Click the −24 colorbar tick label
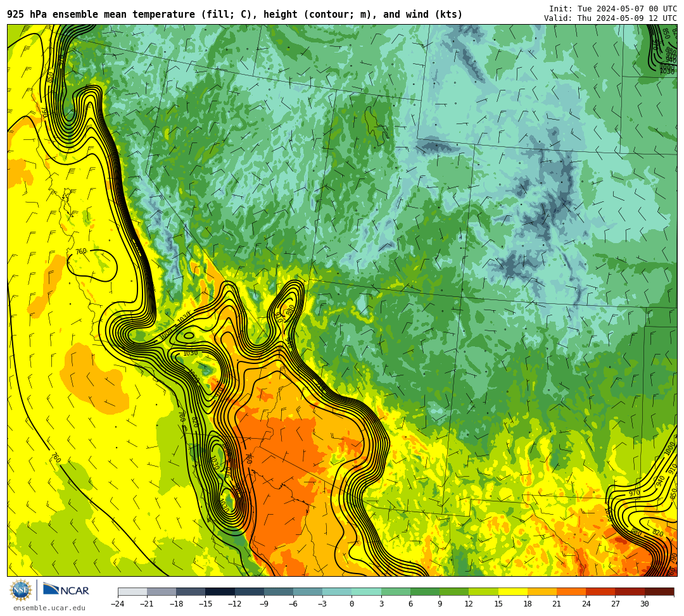The height and width of the screenshot is (616, 684). click(x=118, y=604)
